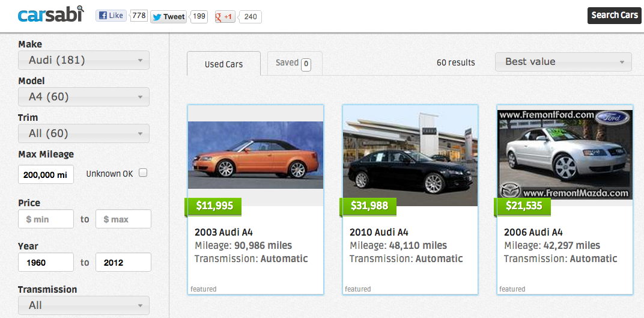Image resolution: width=644 pixels, height=318 pixels.
Task: Switch to the Saved tab
Action: click(x=287, y=63)
